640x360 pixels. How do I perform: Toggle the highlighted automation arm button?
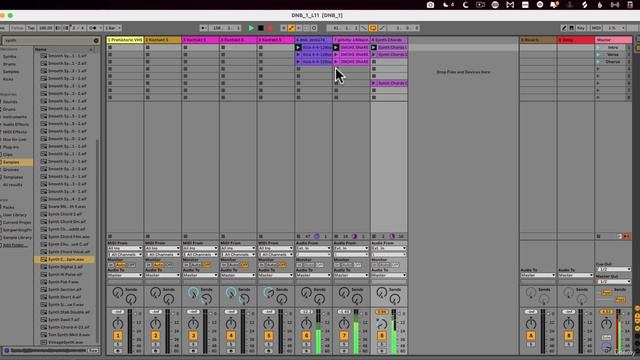(x=291, y=28)
